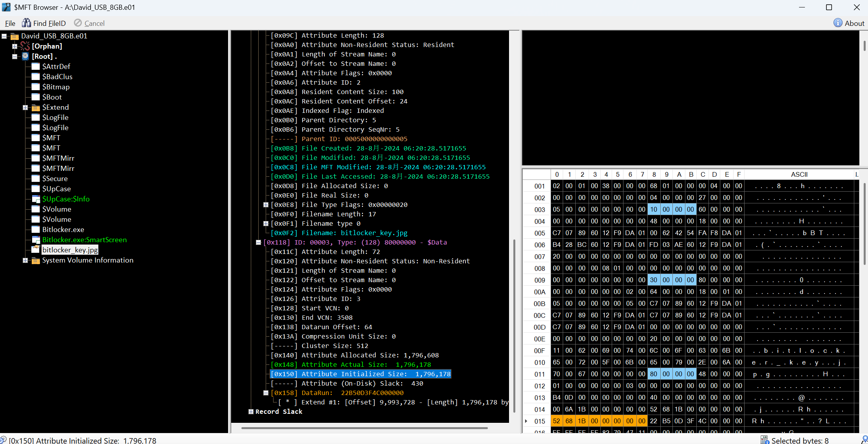
Task: Click the status bar icon beside Selected bytes
Action: 765,440
